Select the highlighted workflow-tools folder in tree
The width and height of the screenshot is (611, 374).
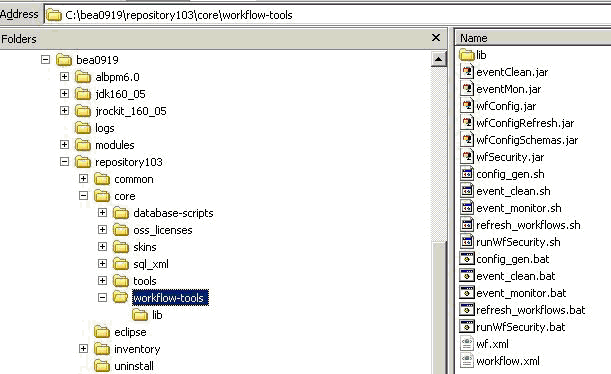pos(161,298)
